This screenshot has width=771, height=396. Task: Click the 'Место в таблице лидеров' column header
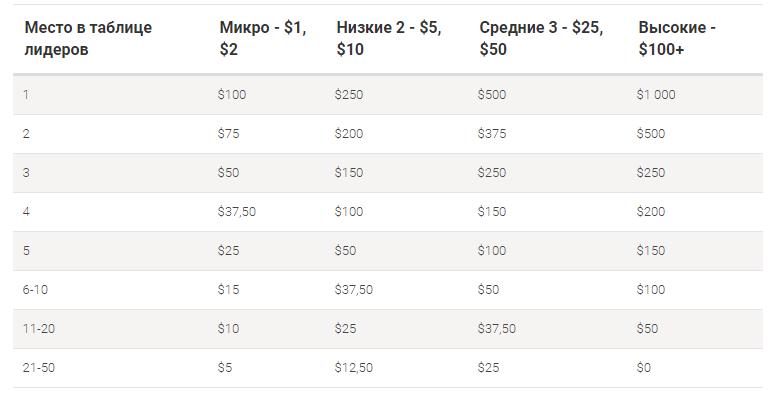(88, 38)
